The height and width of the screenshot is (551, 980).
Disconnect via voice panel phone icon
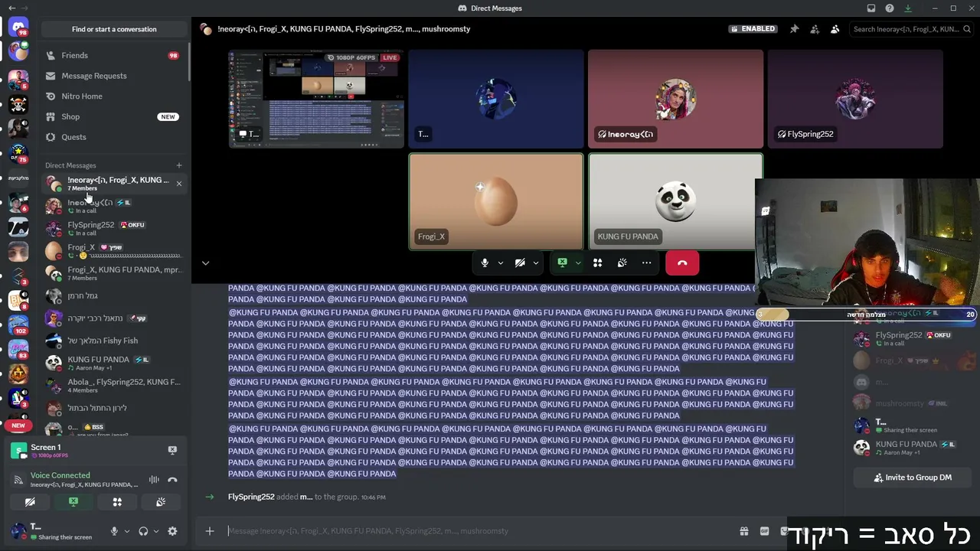click(172, 480)
